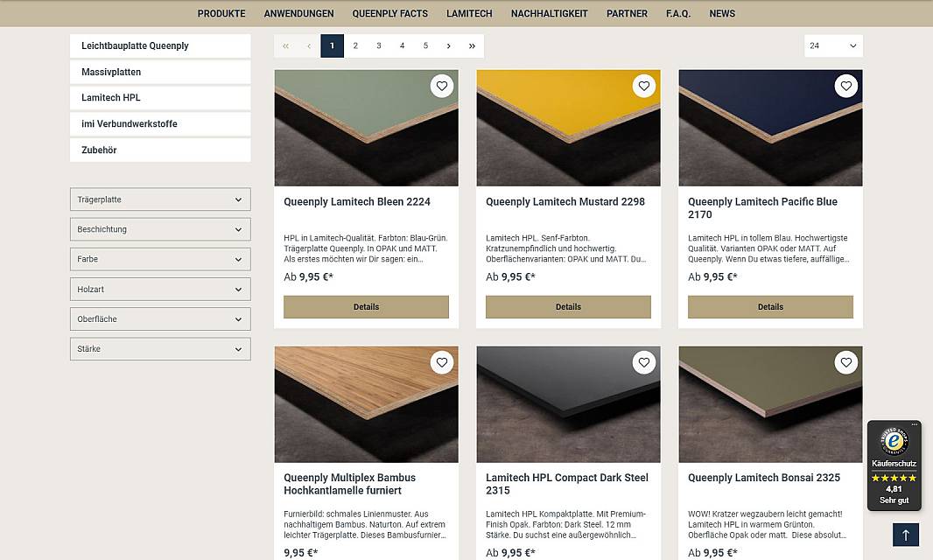Image resolution: width=933 pixels, height=560 pixels.
Task: Go to the previous page arrow
Action: (309, 45)
